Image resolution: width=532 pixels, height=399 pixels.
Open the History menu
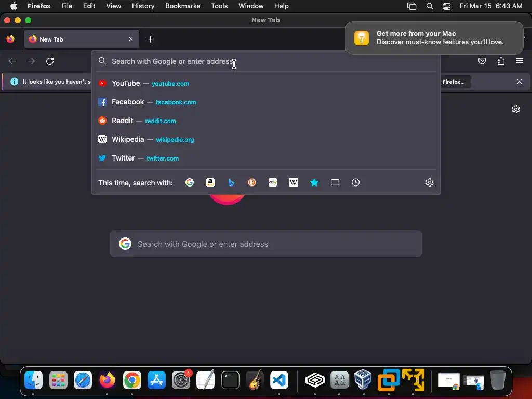(143, 6)
